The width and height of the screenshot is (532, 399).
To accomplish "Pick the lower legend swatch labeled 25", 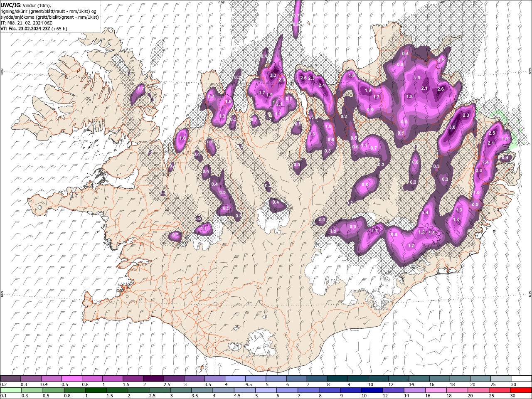I will click(x=499, y=390).
